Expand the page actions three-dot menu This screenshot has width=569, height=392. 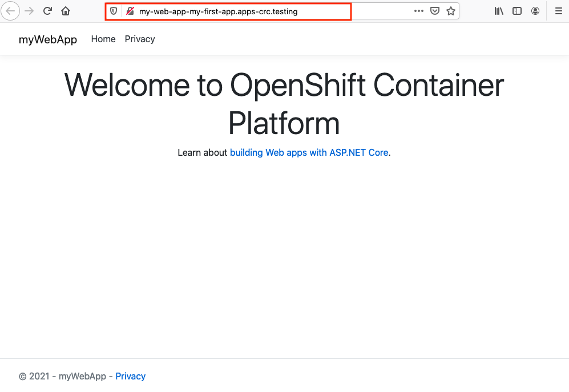(418, 11)
